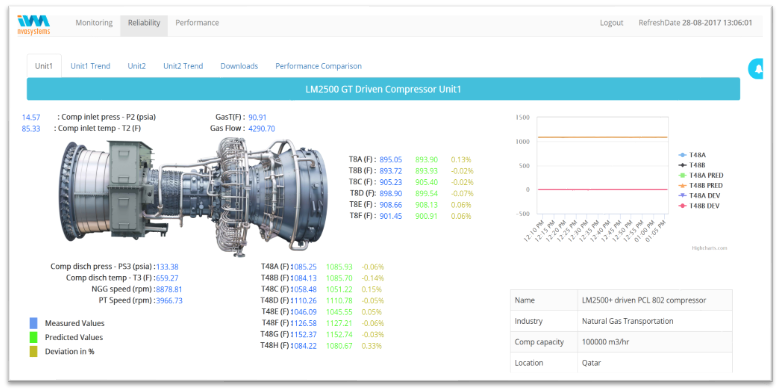Click the Highcharts.com credit link

click(709, 248)
